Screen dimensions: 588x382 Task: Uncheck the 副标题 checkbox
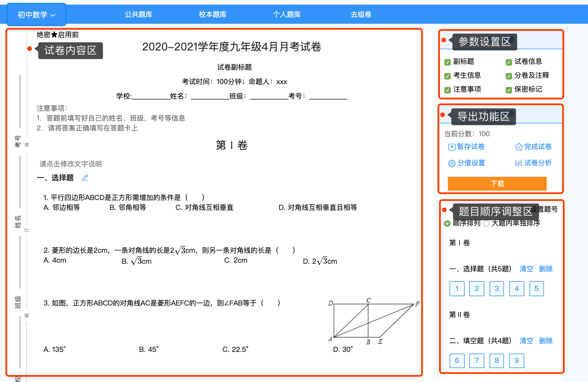448,62
